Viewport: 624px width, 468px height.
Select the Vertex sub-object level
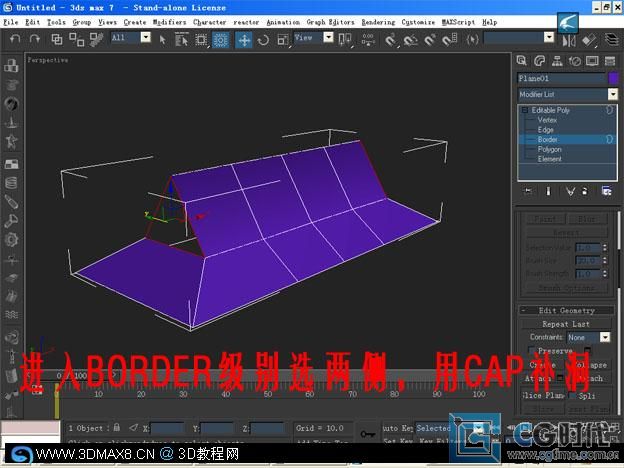click(547, 120)
